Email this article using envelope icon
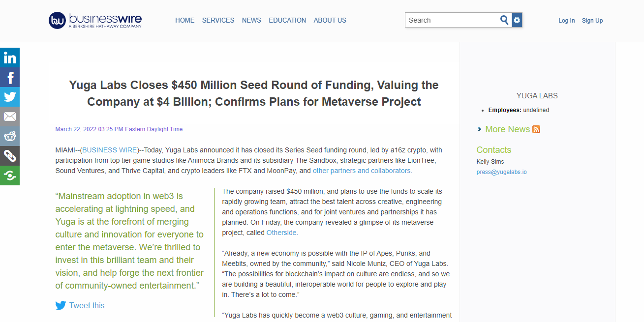 (10, 117)
